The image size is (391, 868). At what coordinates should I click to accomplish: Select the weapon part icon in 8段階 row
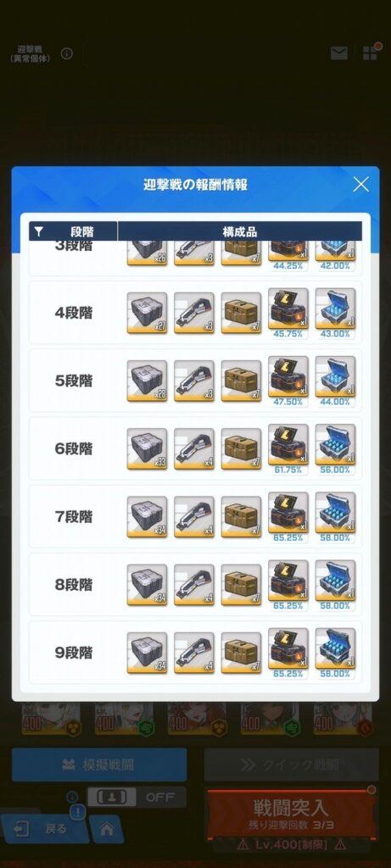[x=194, y=585]
